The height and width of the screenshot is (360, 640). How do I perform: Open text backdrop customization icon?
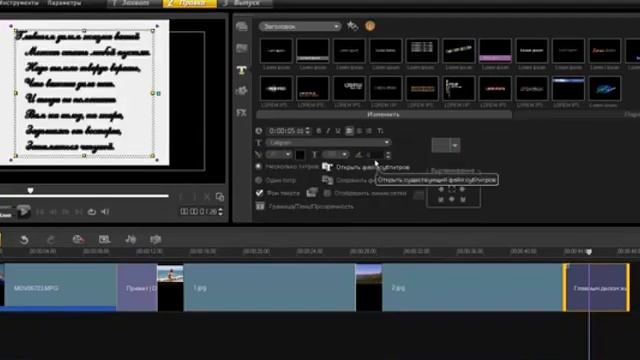pos(312,193)
